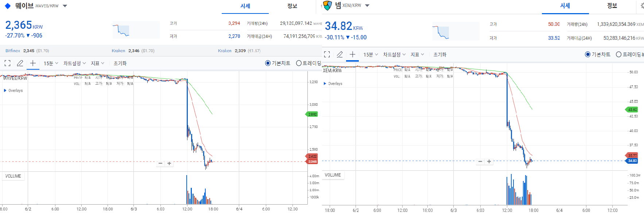Click the 34.83 blue current price marker
Image resolution: width=644 pixels, height=213 pixels.
[x=632, y=161]
